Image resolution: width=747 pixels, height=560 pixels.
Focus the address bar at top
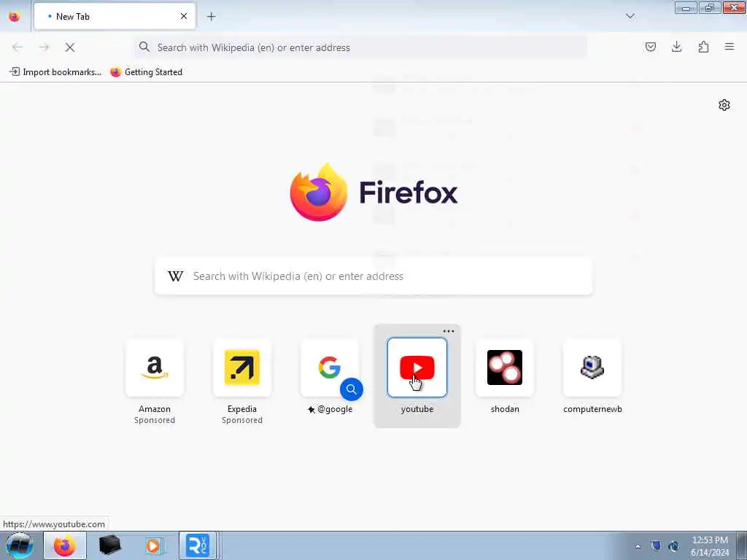pyautogui.click(x=360, y=47)
